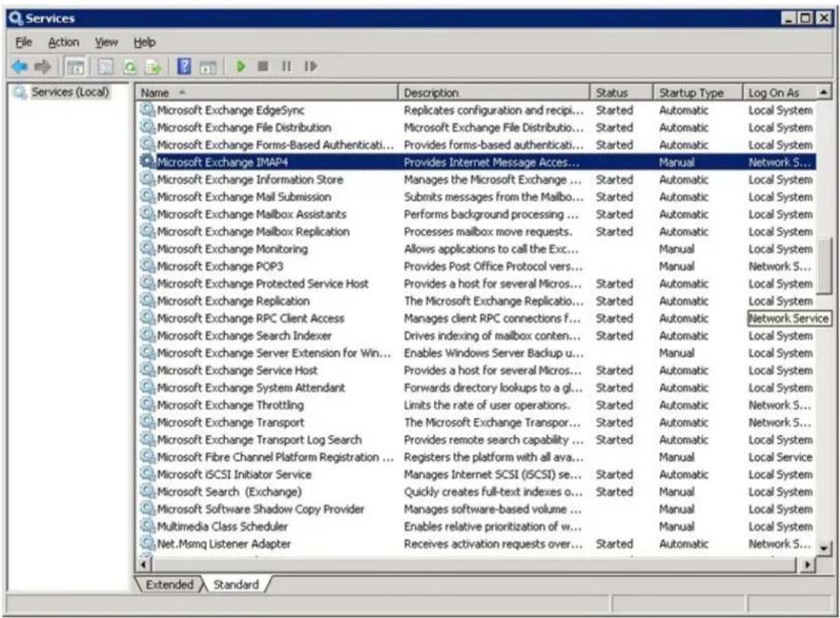Click the Action Pane toolbar icon
840x618 pixels.
[x=208, y=67]
